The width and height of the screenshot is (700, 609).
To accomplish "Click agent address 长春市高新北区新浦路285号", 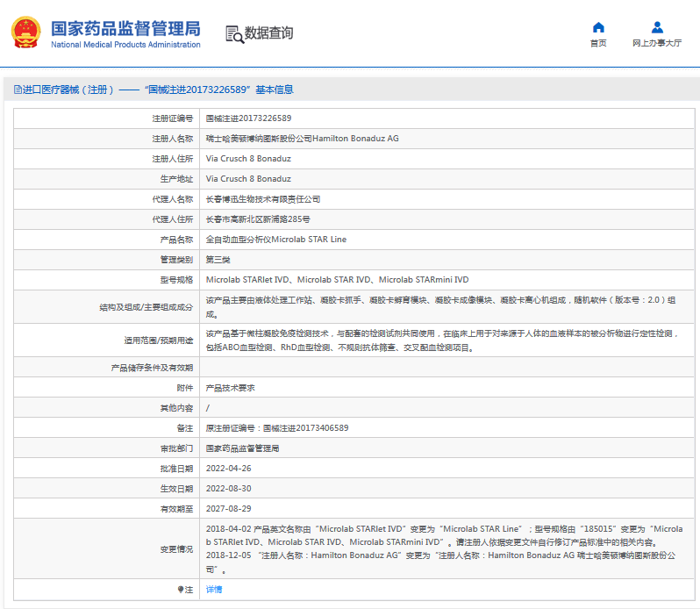I will coord(258,219).
